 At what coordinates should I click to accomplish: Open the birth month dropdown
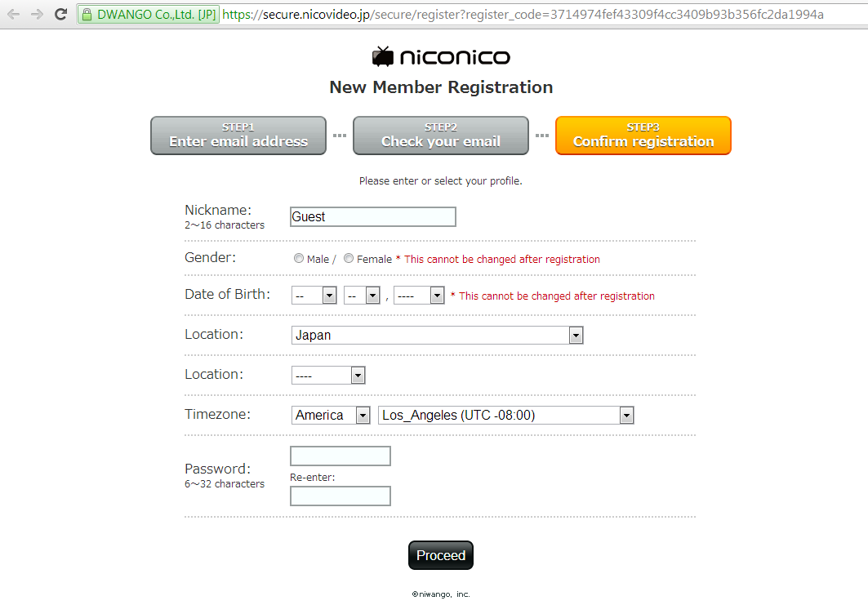[314, 296]
